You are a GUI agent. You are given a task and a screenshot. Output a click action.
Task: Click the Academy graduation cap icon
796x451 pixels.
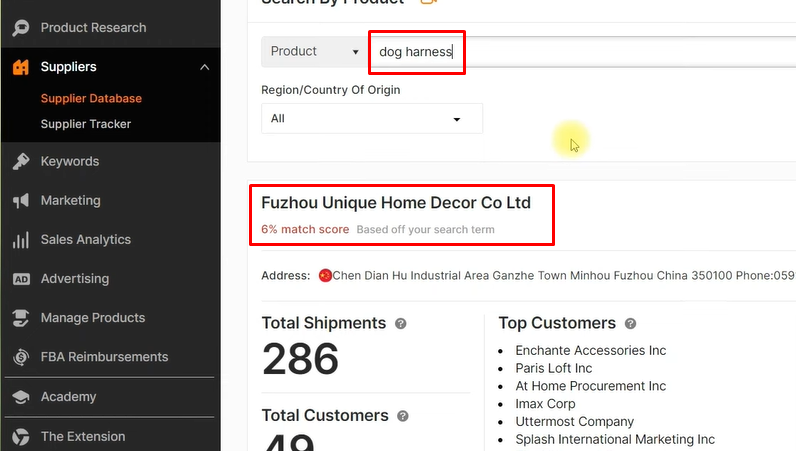(21, 397)
